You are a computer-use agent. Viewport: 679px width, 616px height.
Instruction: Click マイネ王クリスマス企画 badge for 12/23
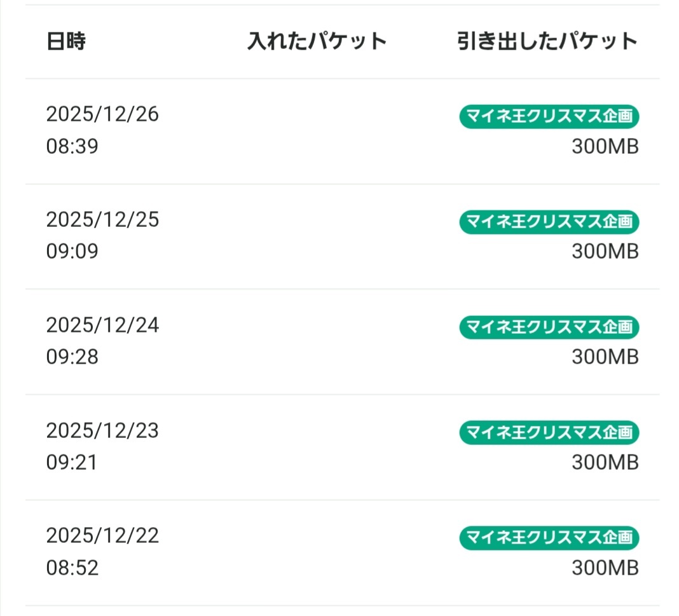[x=549, y=433]
